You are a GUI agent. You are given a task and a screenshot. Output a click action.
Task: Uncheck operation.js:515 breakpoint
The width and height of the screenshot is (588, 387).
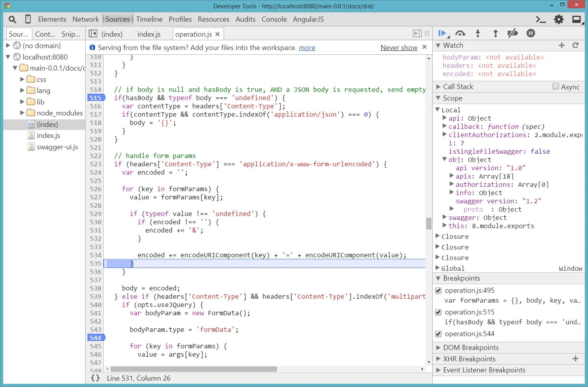coord(438,312)
